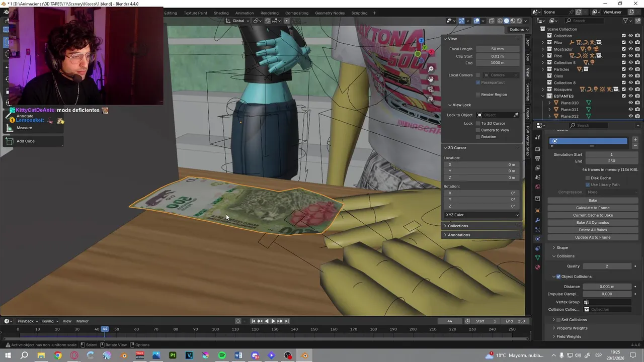Open the Modifiers wrench properties tab
Screen dimensions: 644x362
pyautogui.click(x=537, y=220)
